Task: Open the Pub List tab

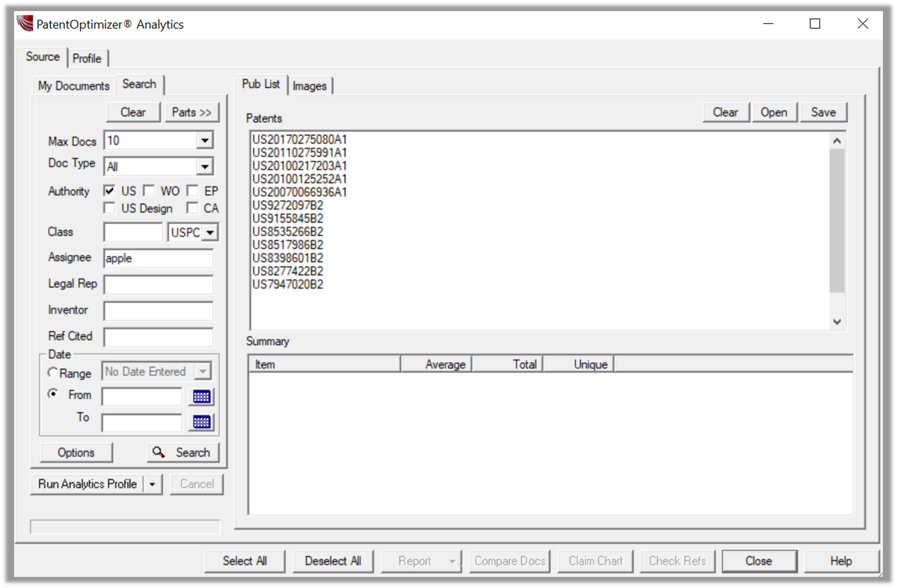Action: (x=261, y=84)
